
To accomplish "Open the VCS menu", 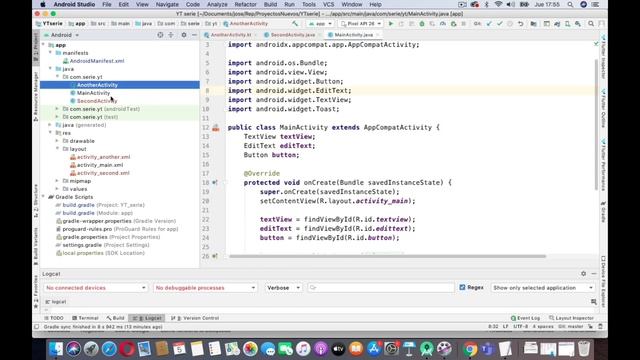I will [x=329, y=4].
